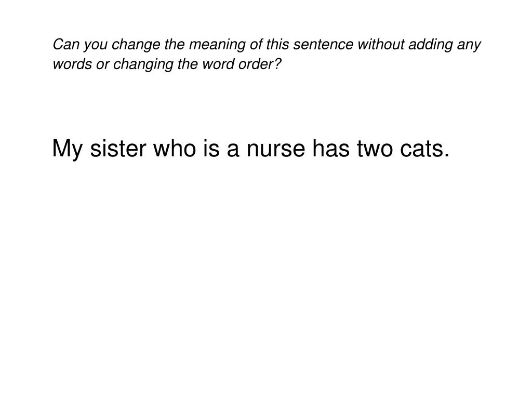Click the word 'has' in the sentence
532x399 pixels.
(x=331, y=149)
